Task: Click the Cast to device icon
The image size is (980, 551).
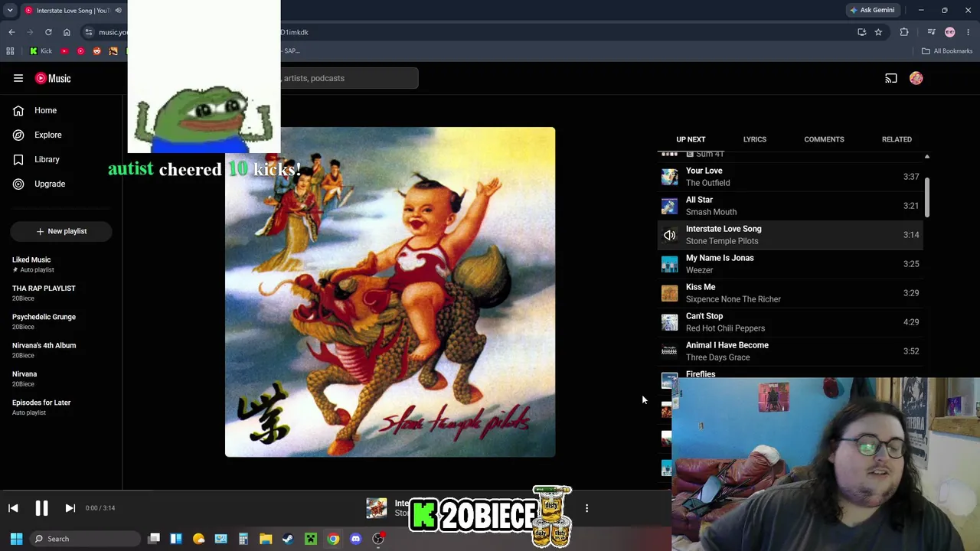Action: pos(891,78)
